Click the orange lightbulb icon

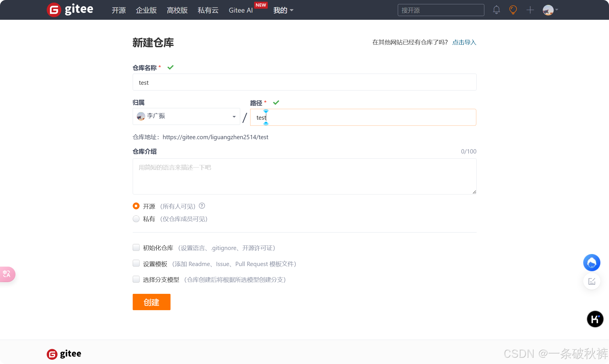pos(513,10)
